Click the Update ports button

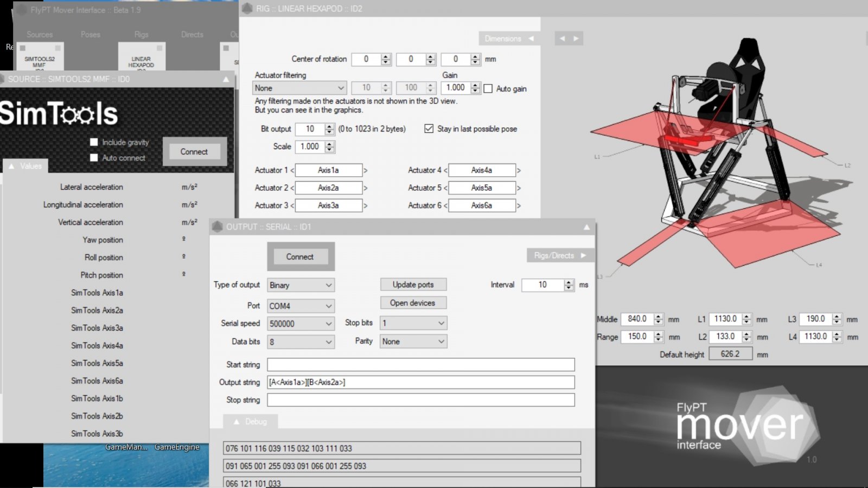[x=413, y=285]
